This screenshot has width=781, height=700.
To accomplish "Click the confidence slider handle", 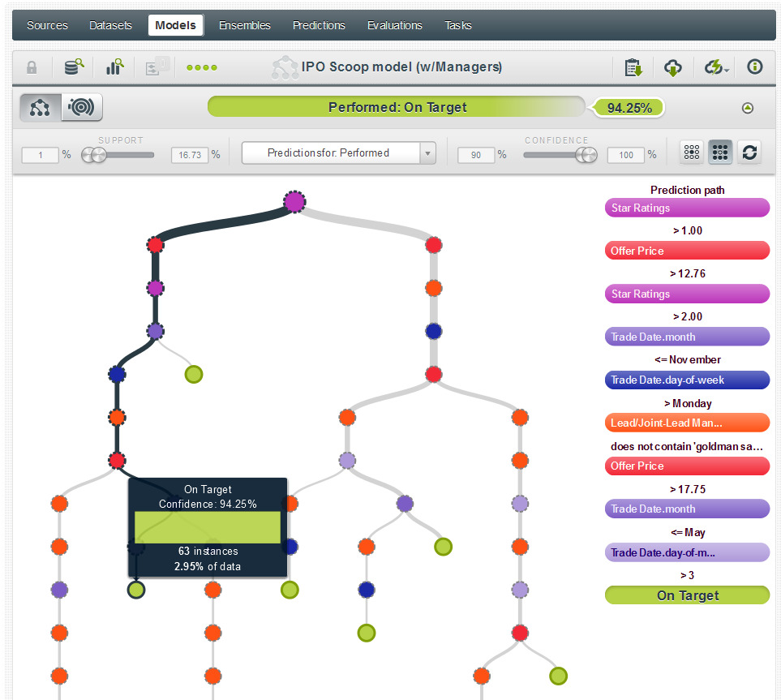I will (584, 155).
